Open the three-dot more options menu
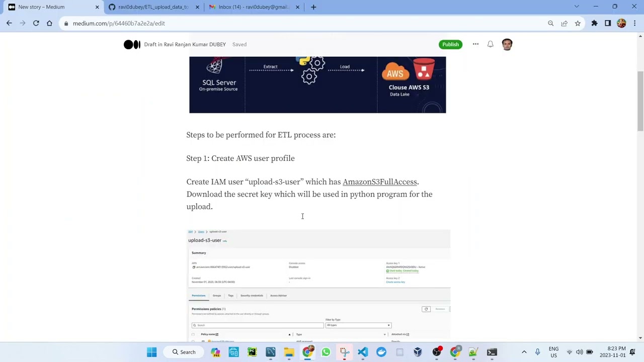The image size is (644, 362). (x=475, y=44)
